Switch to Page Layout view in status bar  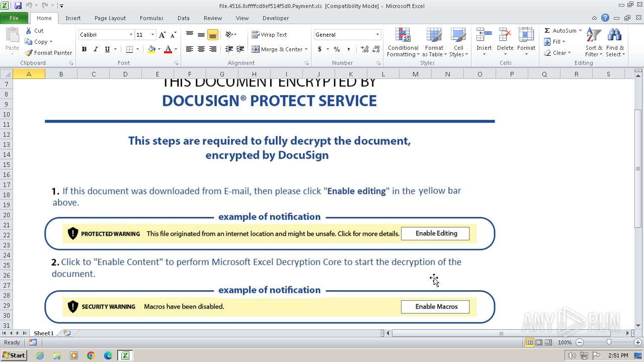(x=539, y=342)
